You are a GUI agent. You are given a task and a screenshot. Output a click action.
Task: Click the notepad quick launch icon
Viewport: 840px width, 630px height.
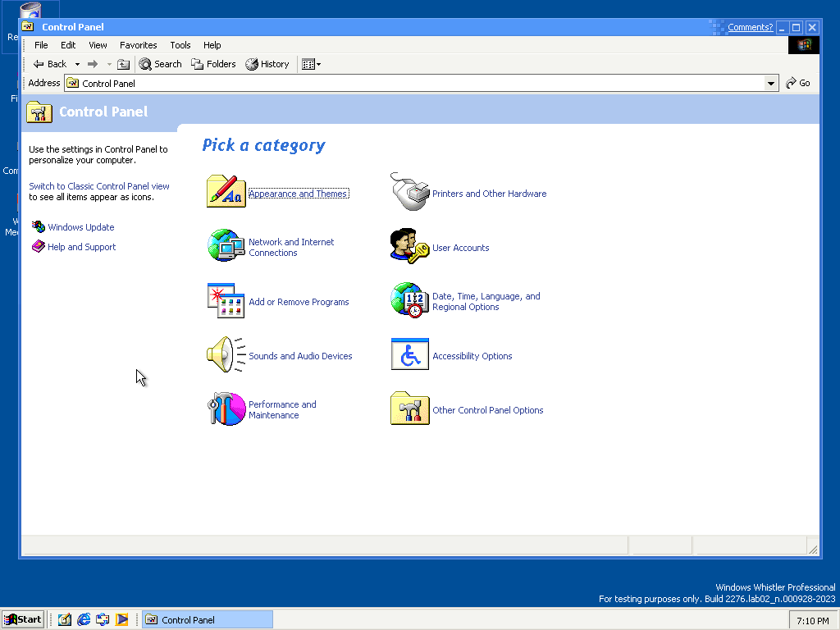tap(64, 619)
